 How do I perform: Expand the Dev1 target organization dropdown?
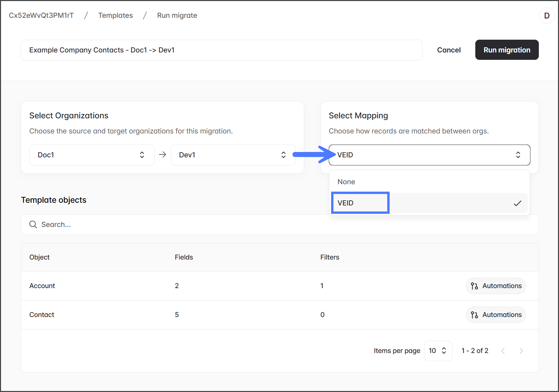coord(233,155)
